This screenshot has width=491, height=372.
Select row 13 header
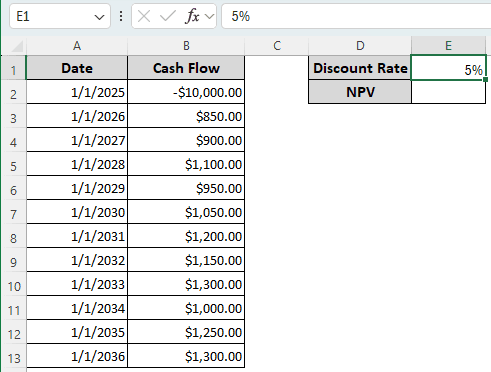[13, 356]
